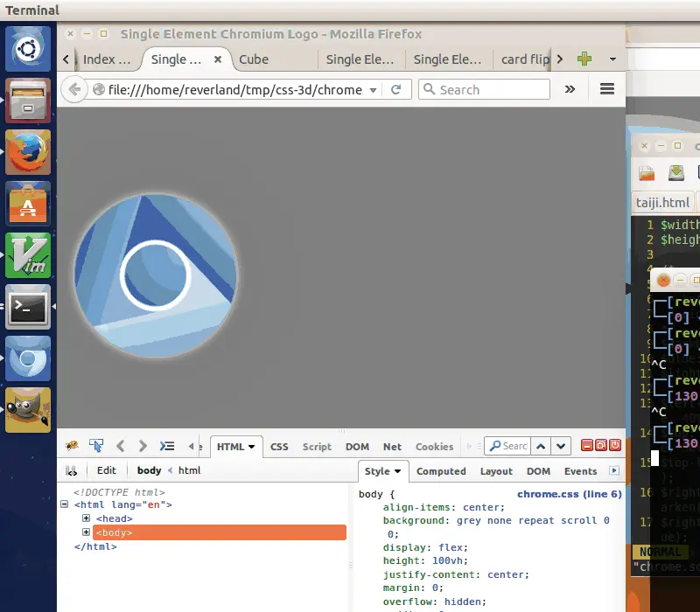
Task: Open HTML panel options dropdown
Action: point(252,447)
